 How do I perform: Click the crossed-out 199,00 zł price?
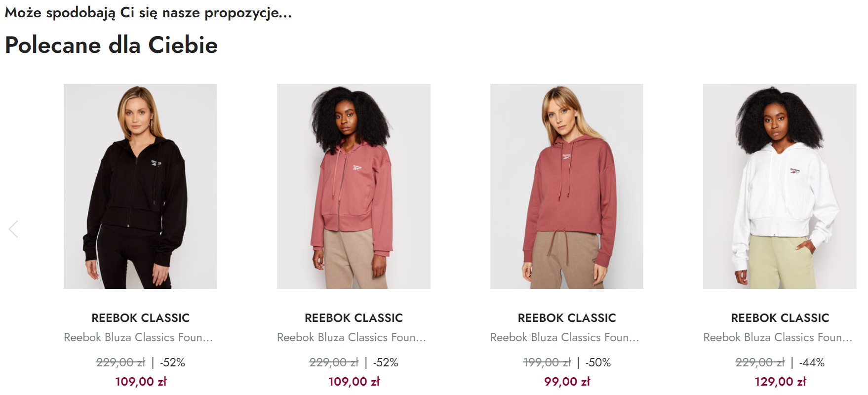point(547,363)
